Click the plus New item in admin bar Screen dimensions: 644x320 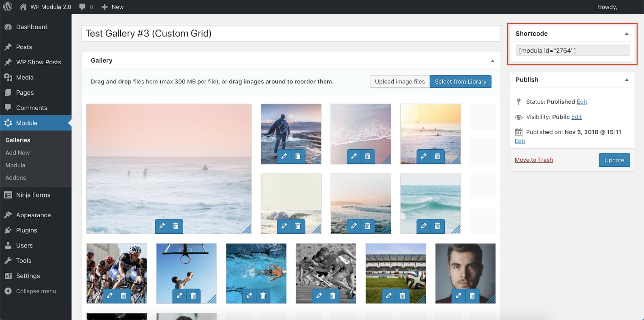click(x=113, y=7)
